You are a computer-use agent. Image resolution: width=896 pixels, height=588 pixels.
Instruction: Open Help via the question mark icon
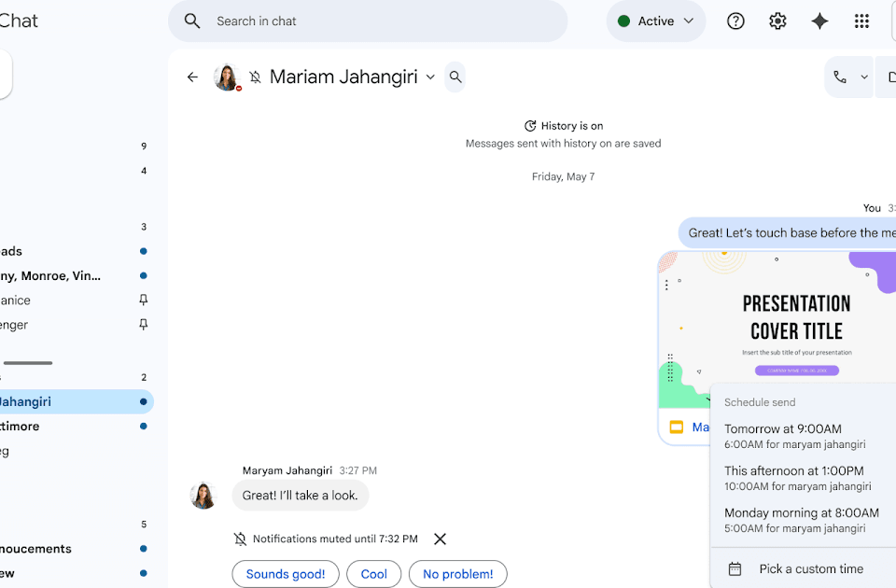[x=735, y=21]
